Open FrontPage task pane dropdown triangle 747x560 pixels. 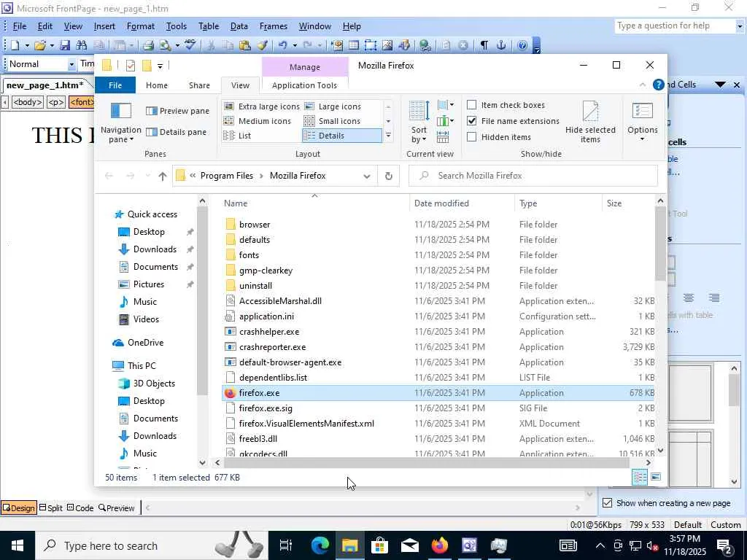pyautogui.click(x=720, y=85)
